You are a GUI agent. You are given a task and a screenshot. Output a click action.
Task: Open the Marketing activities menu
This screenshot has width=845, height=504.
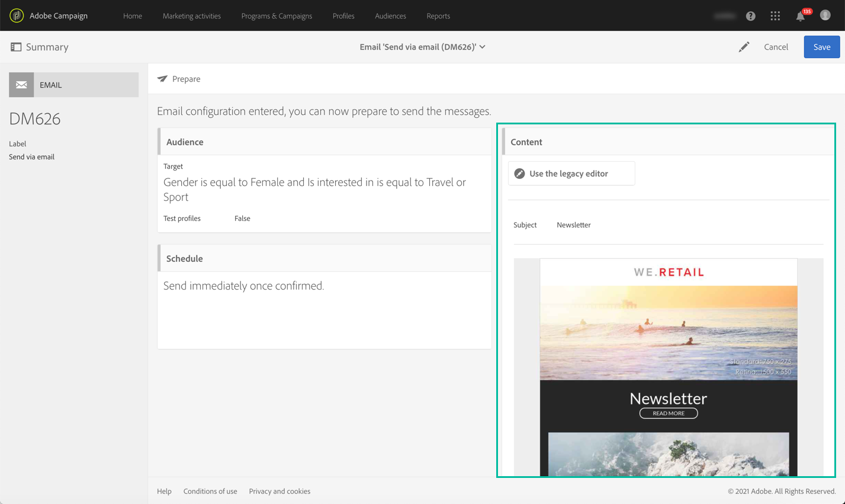coord(192,16)
